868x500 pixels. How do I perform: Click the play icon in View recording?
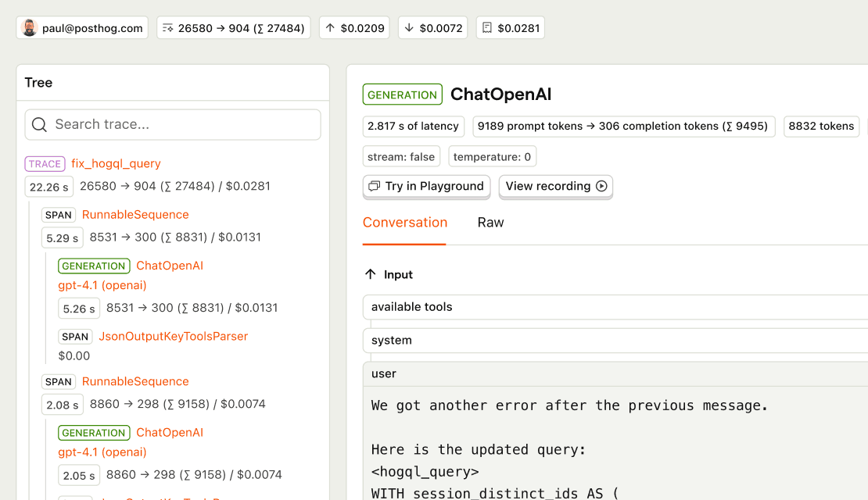pos(601,186)
